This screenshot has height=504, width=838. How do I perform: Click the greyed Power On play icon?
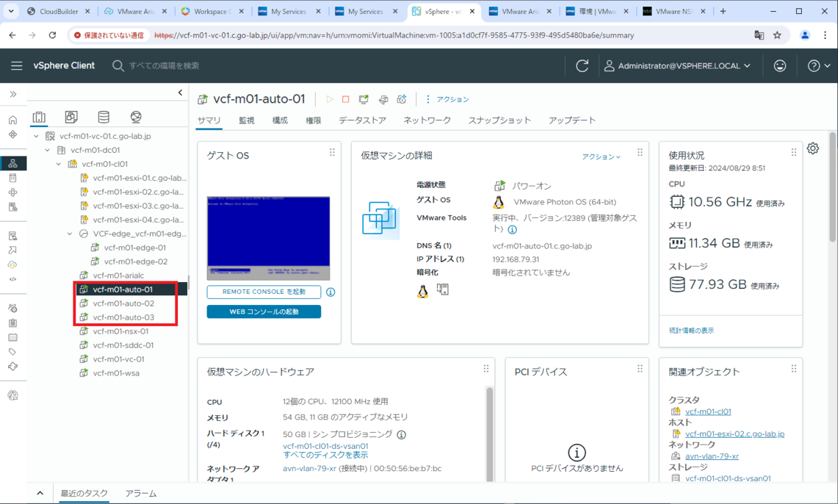[x=330, y=100]
